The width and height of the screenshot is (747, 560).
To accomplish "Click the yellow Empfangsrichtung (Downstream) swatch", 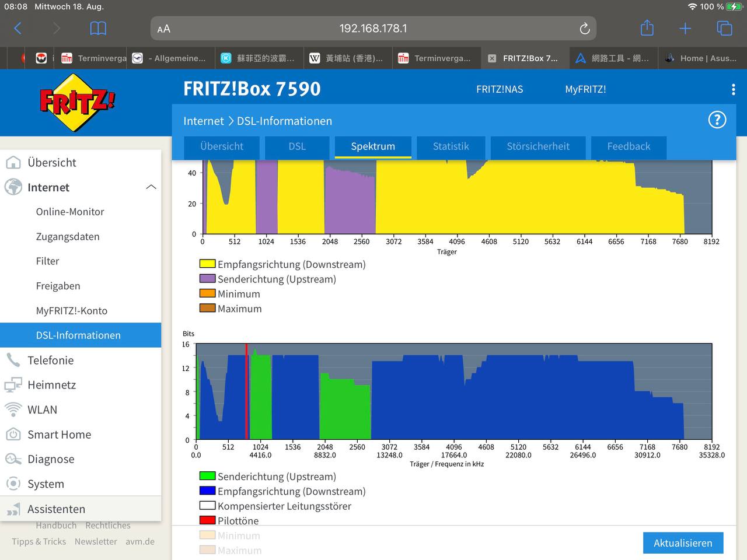I will (x=208, y=264).
